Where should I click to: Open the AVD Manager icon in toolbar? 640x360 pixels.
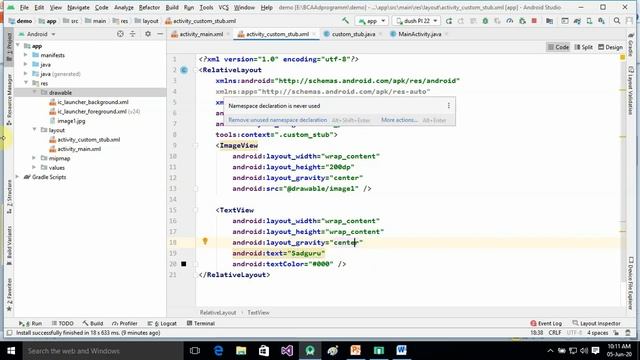pyautogui.click(x=589, y=21)
